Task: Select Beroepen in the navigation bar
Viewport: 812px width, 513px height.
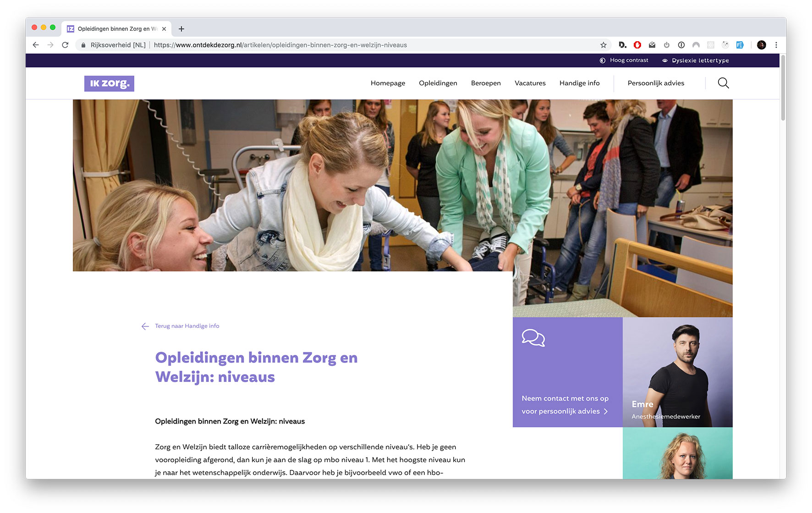Action: point(486,83)
